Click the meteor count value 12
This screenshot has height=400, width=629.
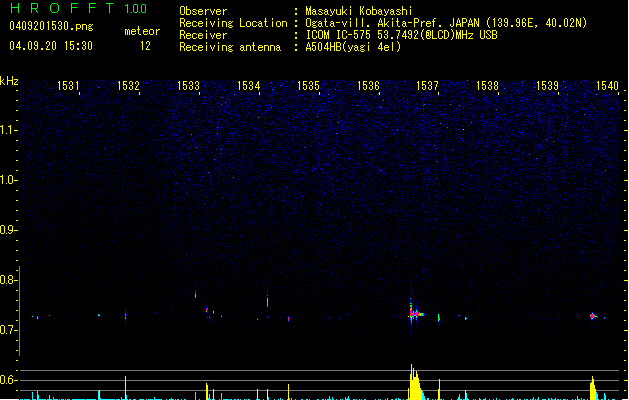point(145,46)
